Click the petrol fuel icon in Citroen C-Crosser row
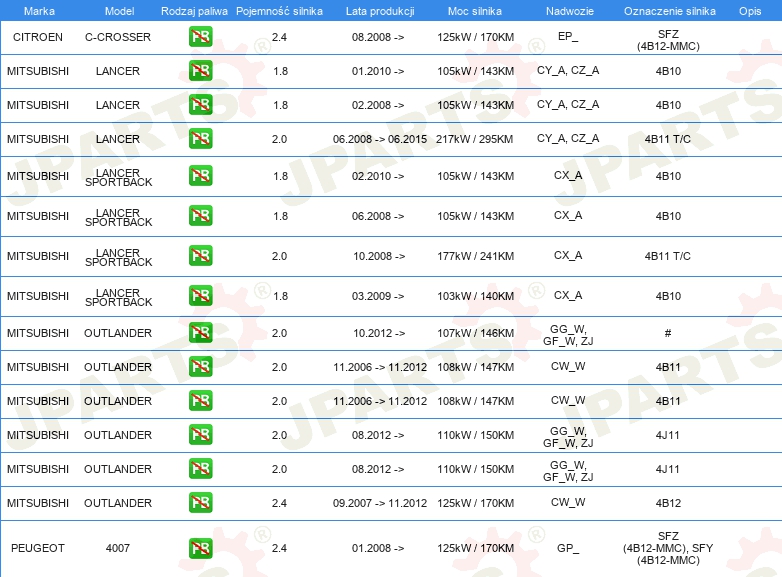The image size is (782, 577). click(x=200, y=37)
